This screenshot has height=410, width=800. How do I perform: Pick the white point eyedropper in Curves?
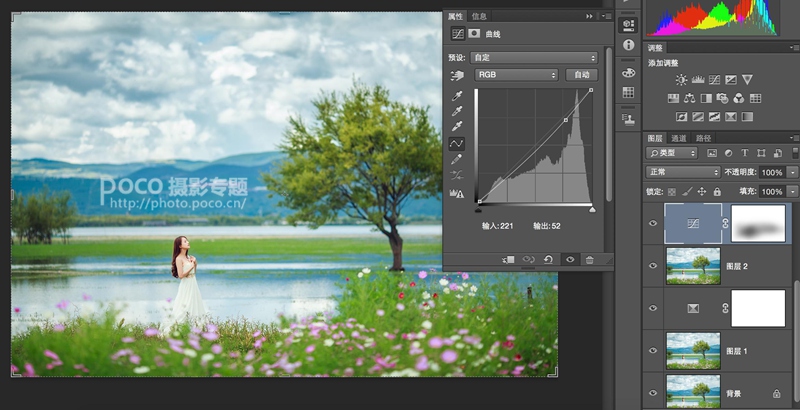(457, 126)
